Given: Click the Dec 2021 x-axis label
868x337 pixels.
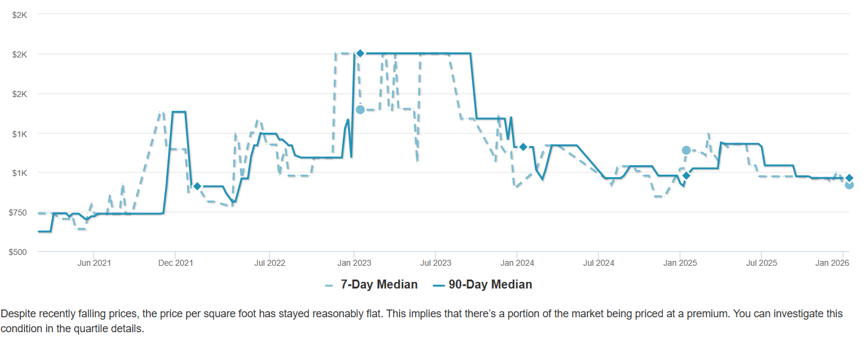Looking at the screenshot, I should pyautogui.click(x=175, y=262).
